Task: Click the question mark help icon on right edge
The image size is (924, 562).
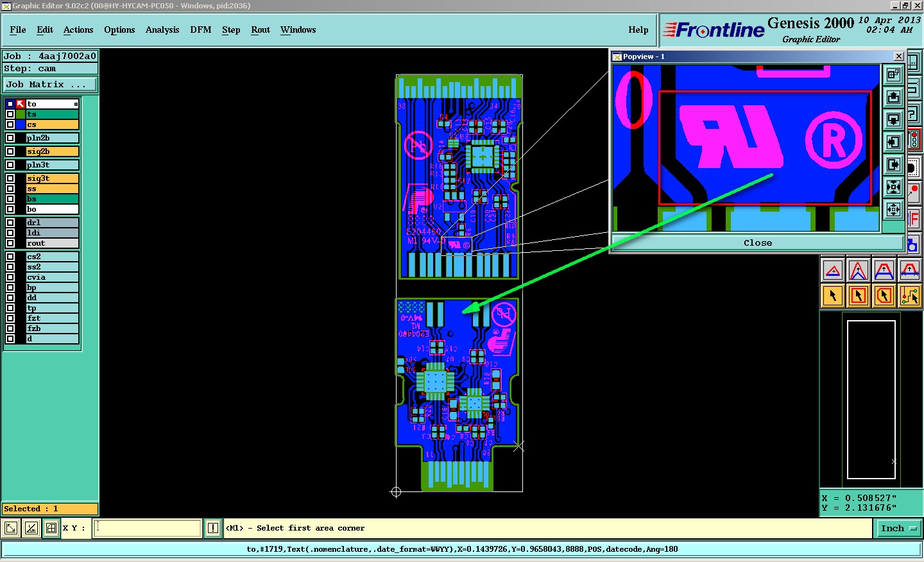Action: coord(915,114)
